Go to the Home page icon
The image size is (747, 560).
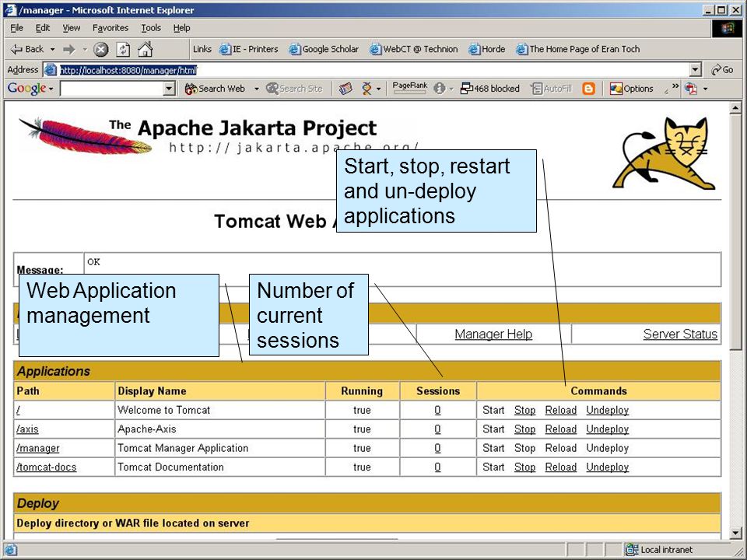[x=146, y=49]
